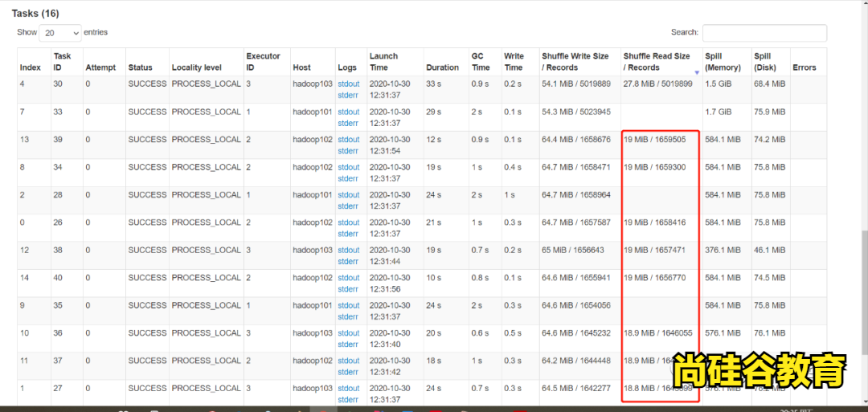This screenshot has height=412, width=868.
Task: Sort tasks by Executor ID header
Action: pos(263,62)
